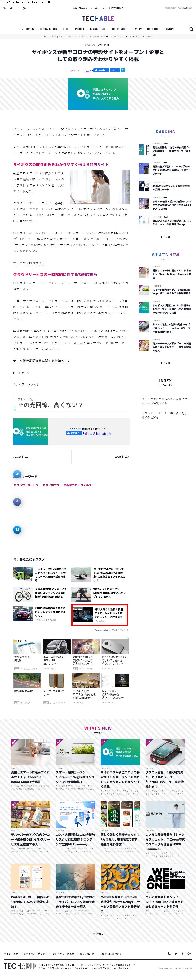Open the サイボウズ特設サイト link
This screenshot has height=980, width=196.
(x=29, y=263)
